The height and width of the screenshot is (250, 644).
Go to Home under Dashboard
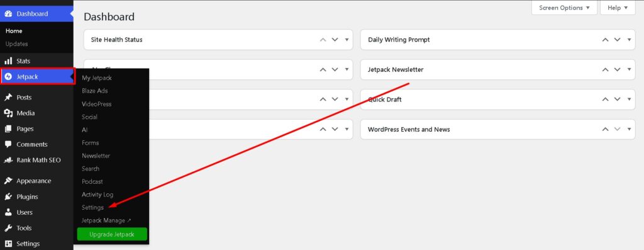(x=14, y=31)
